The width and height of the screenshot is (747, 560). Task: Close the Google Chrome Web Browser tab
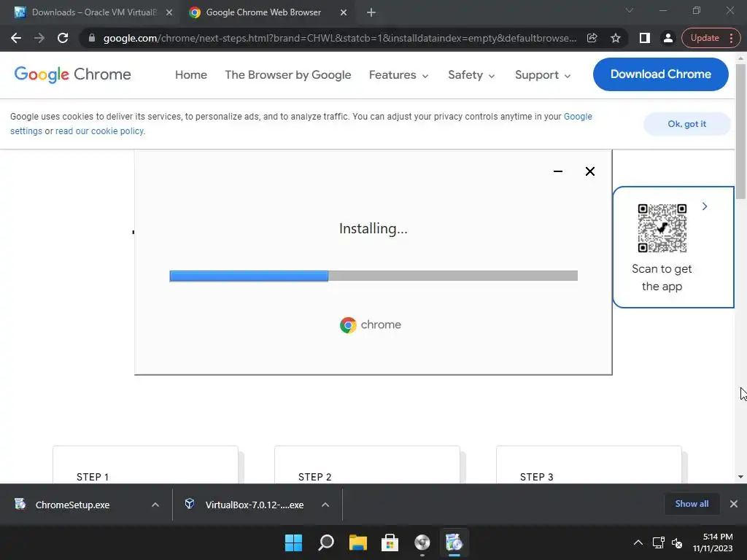pyautogui.click(x=344, y=12)
